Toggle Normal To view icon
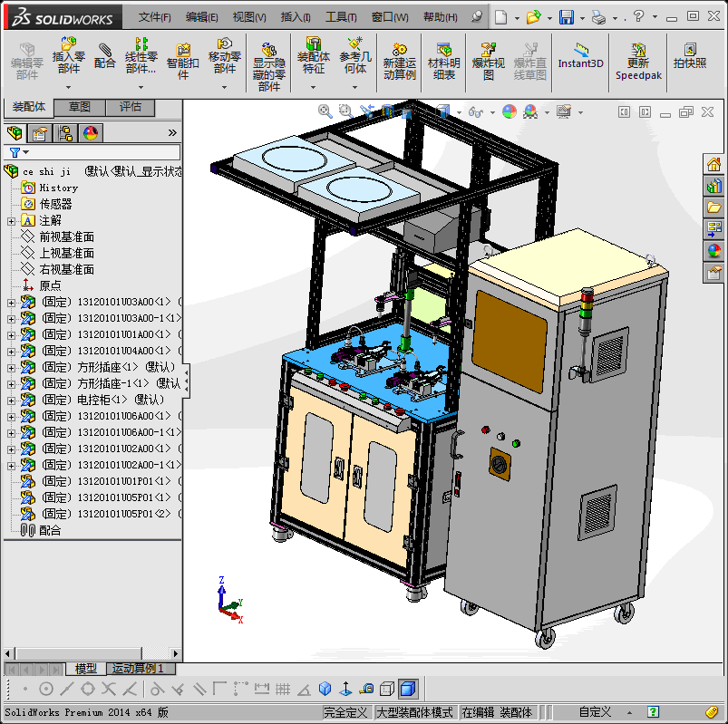 click(345, 689)
